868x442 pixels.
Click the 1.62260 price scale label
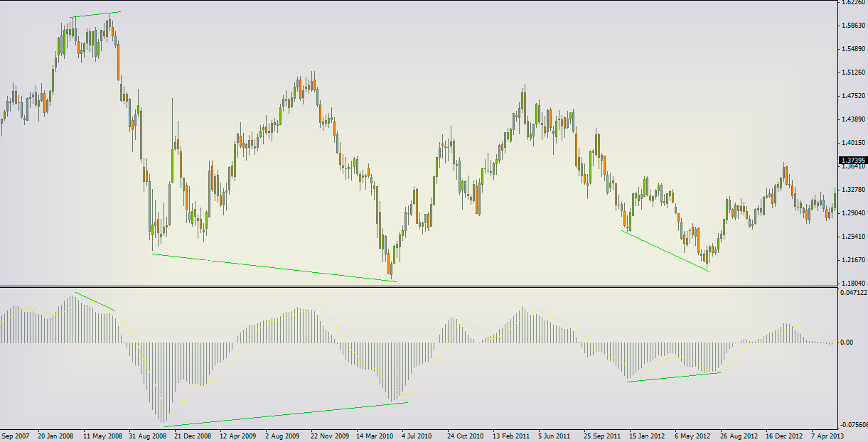coord(853,3)
